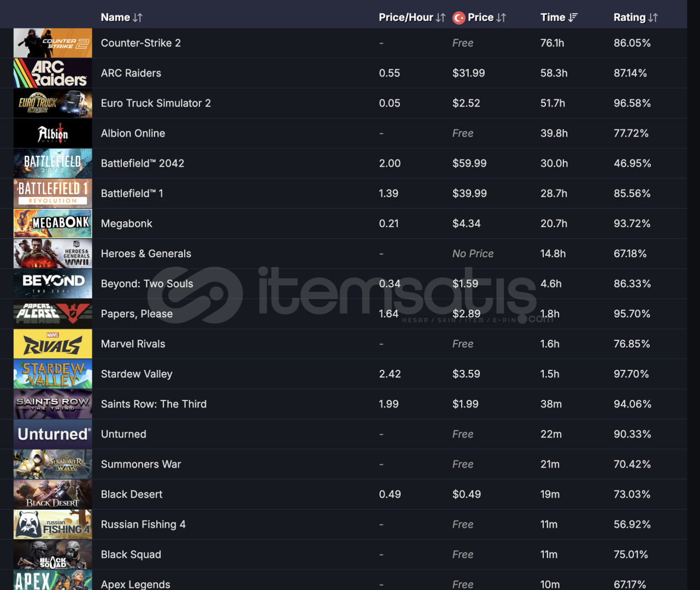Viewport: 700px width, 590px height.
Task: Open the Marvel Rivals thumbnail
Action: coord(53,344)
